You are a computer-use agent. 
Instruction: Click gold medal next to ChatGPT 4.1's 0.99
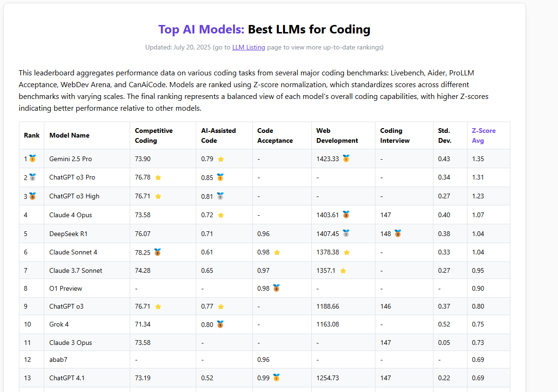click(x=276, y=378)
